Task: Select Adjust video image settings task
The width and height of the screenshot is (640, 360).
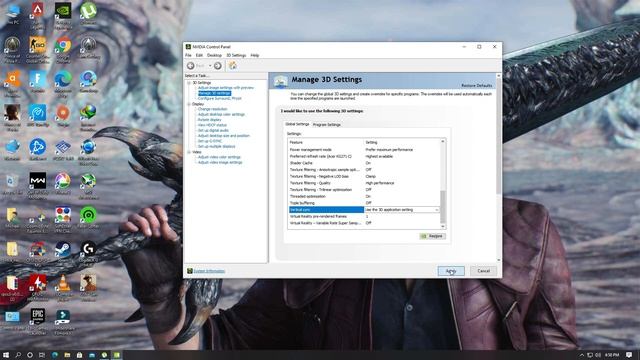Action: [x=220, y=162]
